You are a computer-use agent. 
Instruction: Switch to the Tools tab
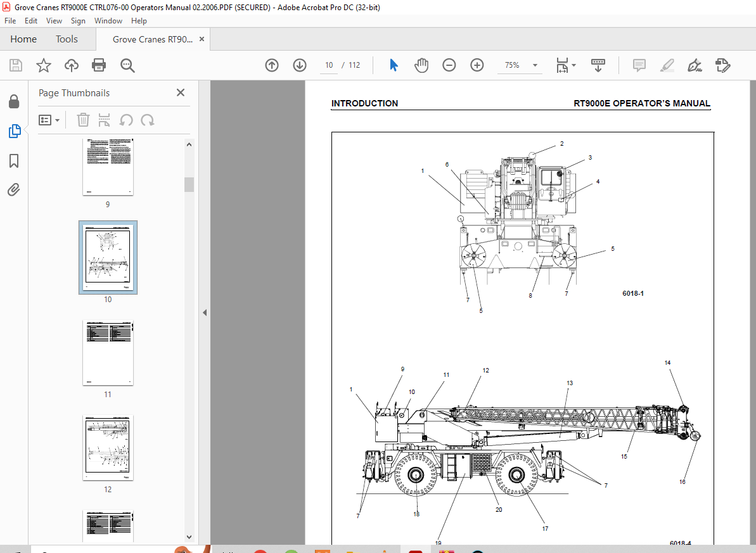click(67, 39)
